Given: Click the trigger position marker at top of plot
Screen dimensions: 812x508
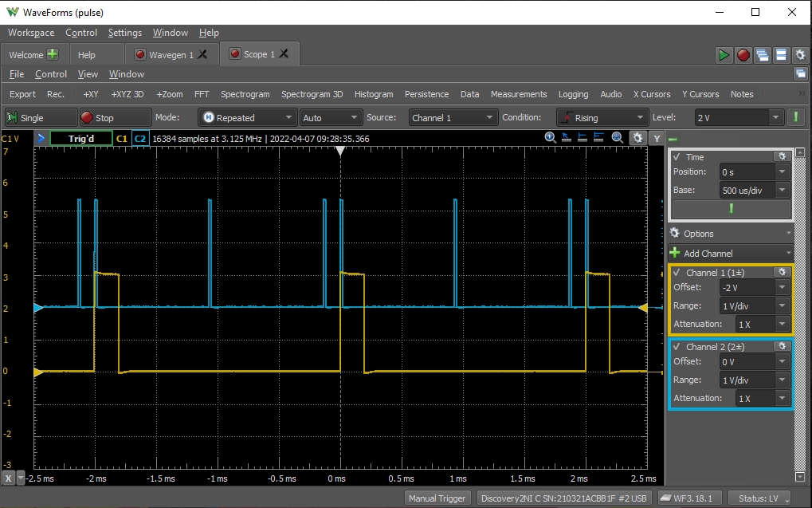Looking at the screenshot, I should tap(340, 151).
